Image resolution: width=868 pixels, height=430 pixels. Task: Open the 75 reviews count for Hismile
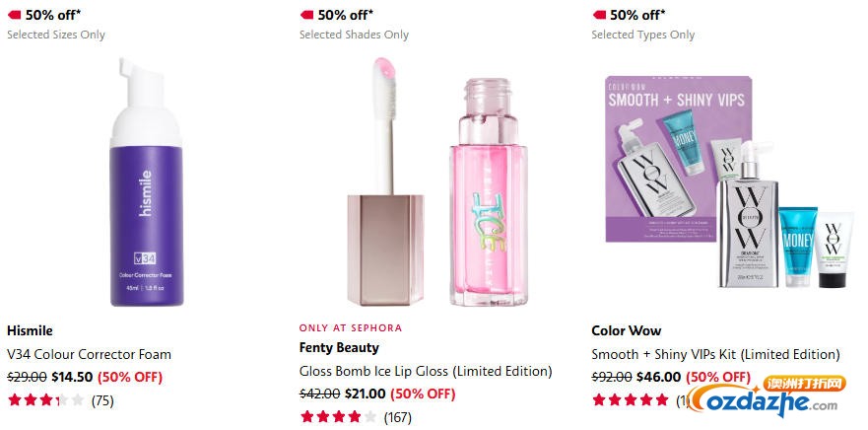tap(102, 400)
